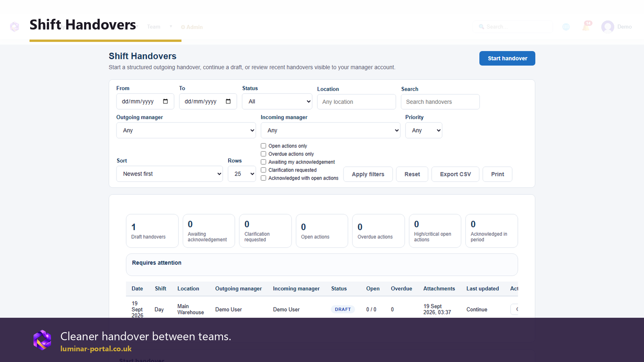The height and width of the screenshot is (362, 644).
Task: Select the Overdue actions summary card
Action: 378,231
